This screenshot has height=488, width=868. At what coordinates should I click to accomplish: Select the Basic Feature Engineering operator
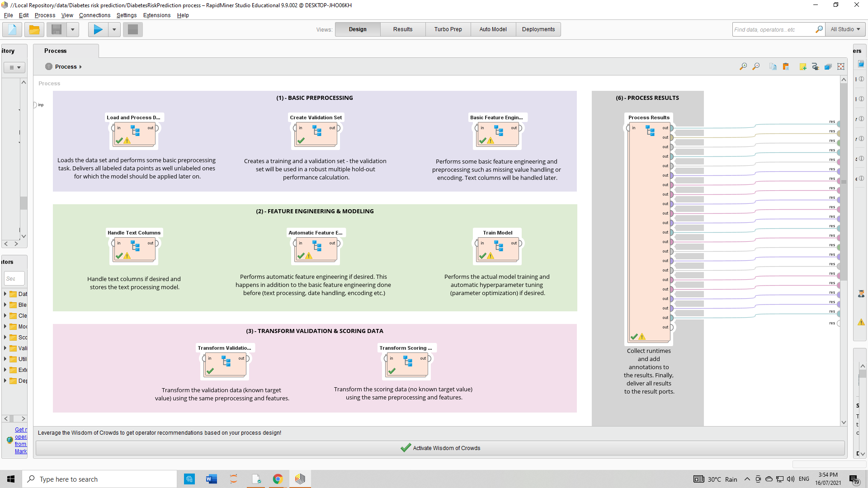pyautogui.click(x=498, y=135)
